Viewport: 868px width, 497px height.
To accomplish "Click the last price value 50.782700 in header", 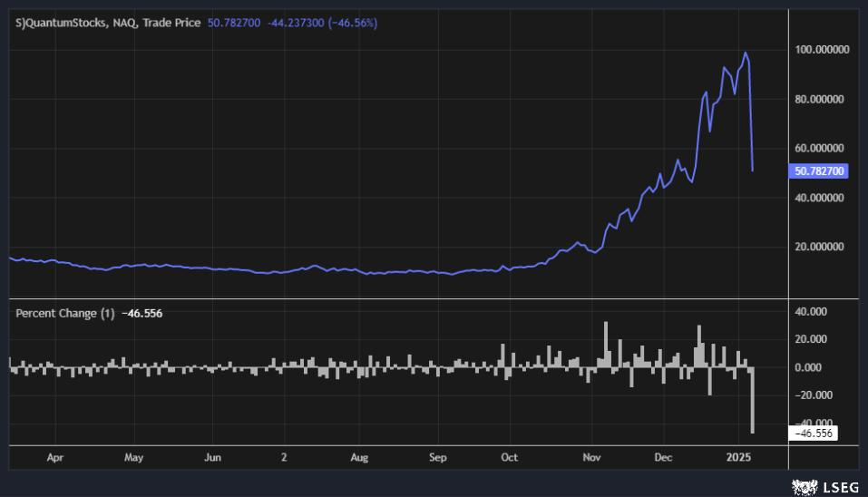I will click(x=234, y=23).
